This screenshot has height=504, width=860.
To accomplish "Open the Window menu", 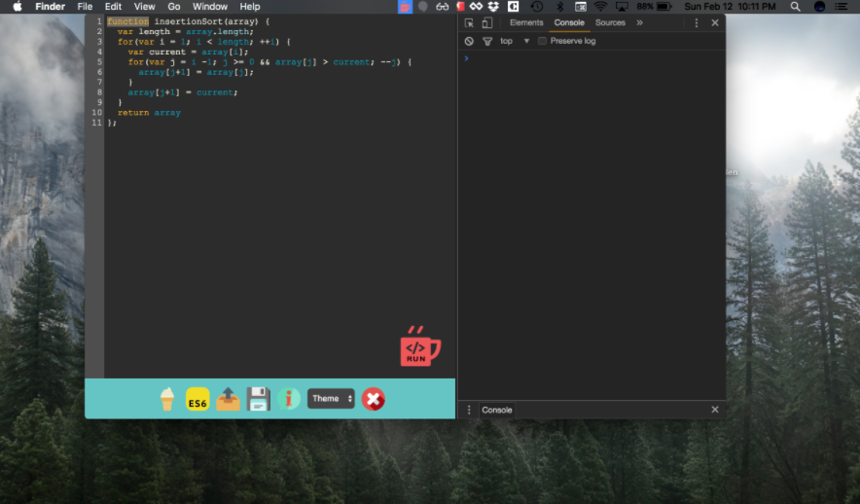I will (x=209, y=7).
